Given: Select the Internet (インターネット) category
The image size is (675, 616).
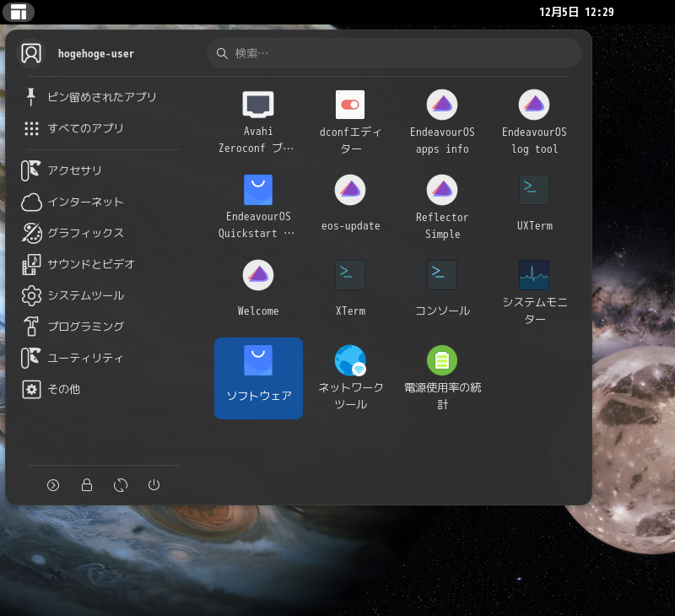Looking at the screenshot, I should click(84, 202).
